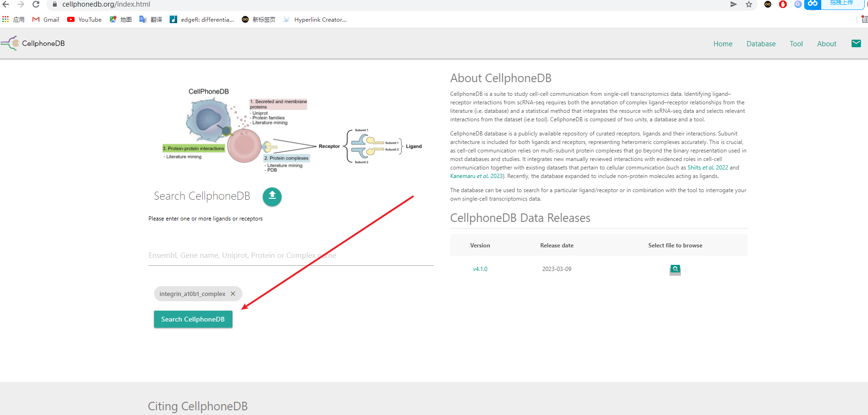Open the translate bookmark 翻译
Image resolution: width=868 pixels, height=415 pixels.
click(151, 19)
